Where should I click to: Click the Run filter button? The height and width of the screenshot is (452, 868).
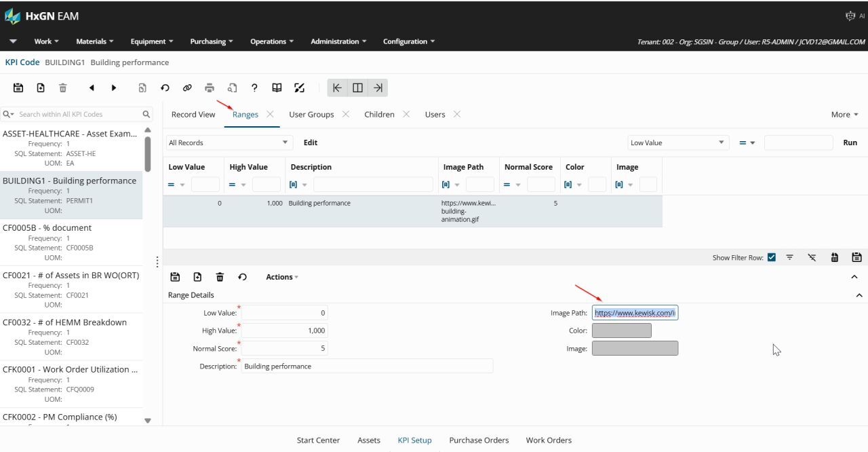[850, 143]
